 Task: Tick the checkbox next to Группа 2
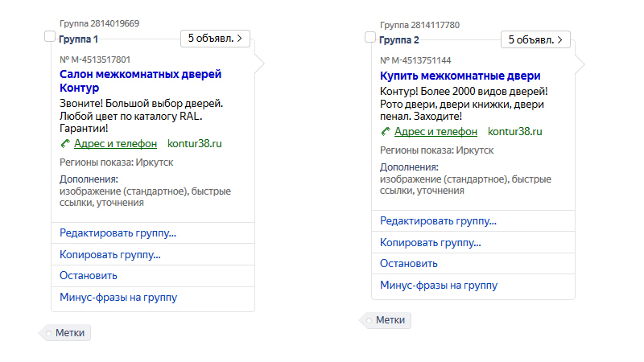click(x=370, y=37)
